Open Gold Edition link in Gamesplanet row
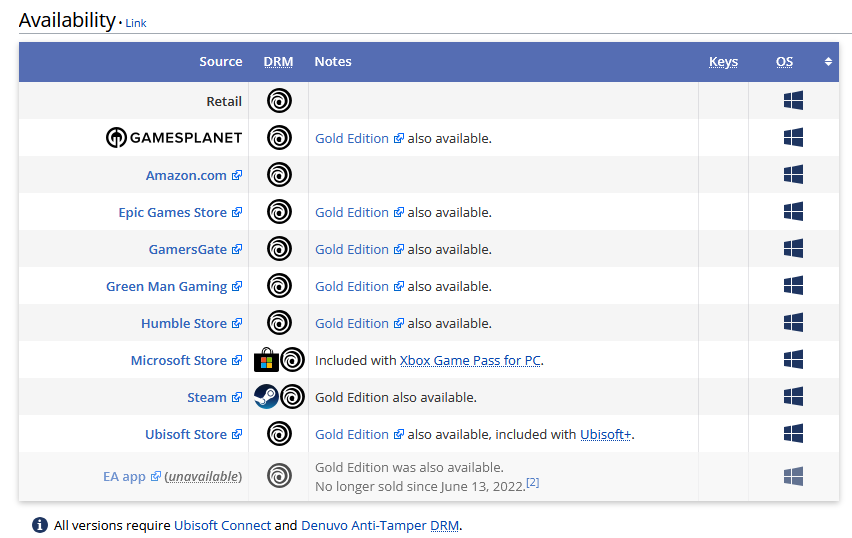The height and width of the screenshot is (538, 852). [359, 139]
